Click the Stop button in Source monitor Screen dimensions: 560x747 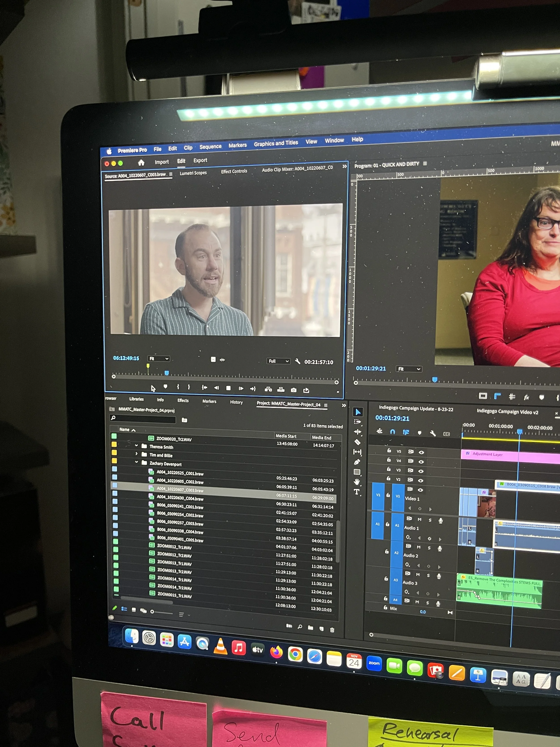click(228, 388)
